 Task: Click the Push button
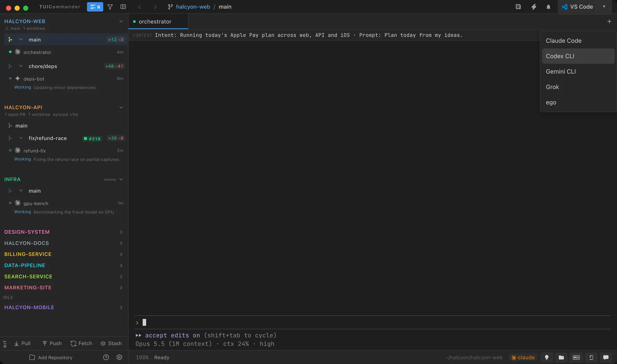52,343
